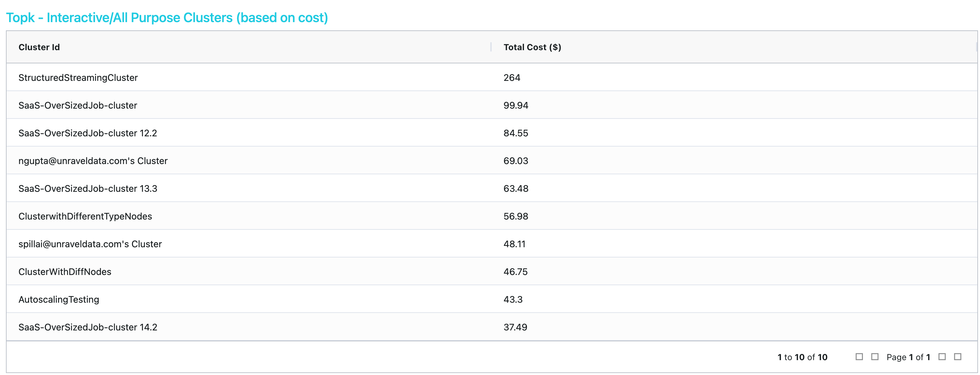Select SaaS-OverSizedJob-cluster 14.2 row
The width and height of the screenshot is (980, 375).
[87, 327]
